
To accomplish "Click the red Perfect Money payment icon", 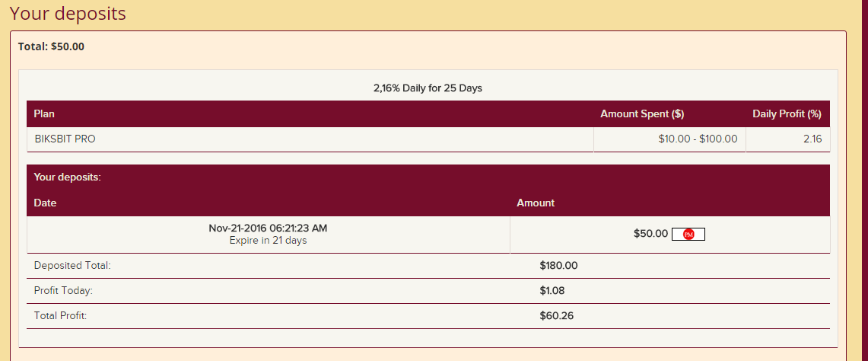I will [x=688, y=235].
